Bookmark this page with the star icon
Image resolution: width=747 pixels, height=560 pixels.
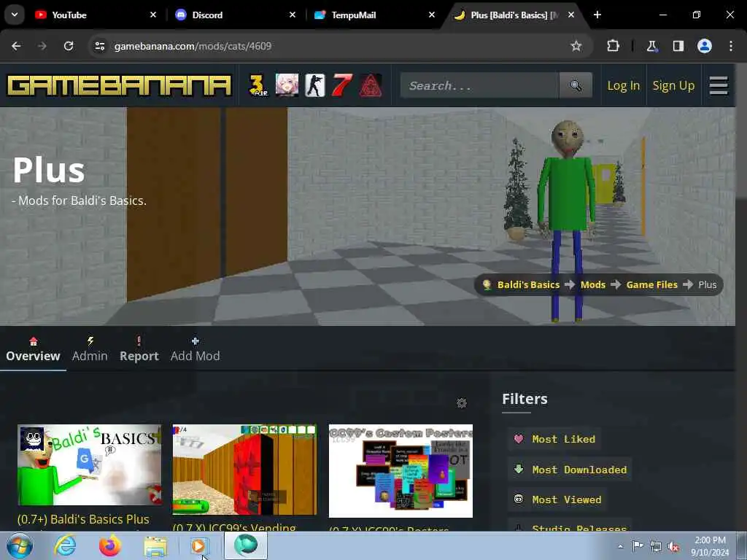576,46
